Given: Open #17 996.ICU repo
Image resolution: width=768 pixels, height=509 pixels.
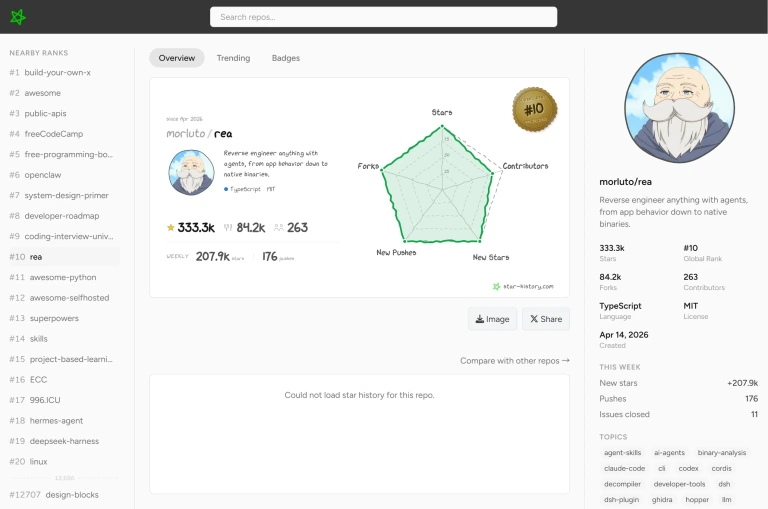Looking at the screenshot, I should pyautogui.click(x=64, y=400).
